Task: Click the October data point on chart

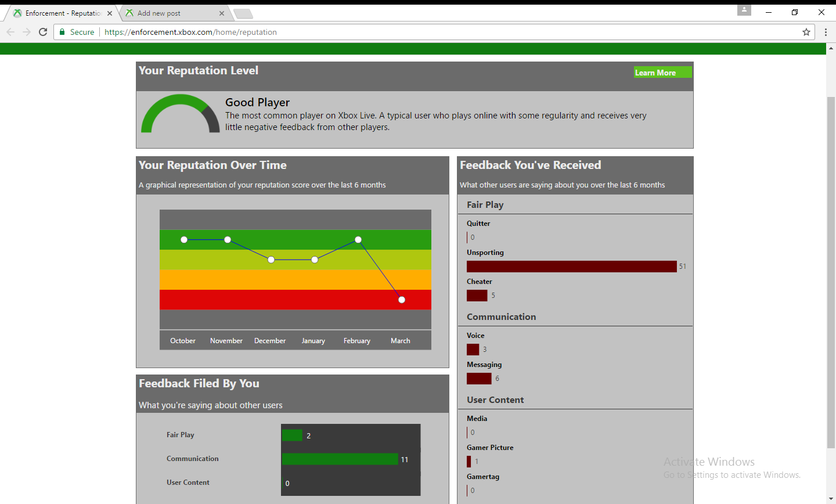Action: click(x=184, y=240)
